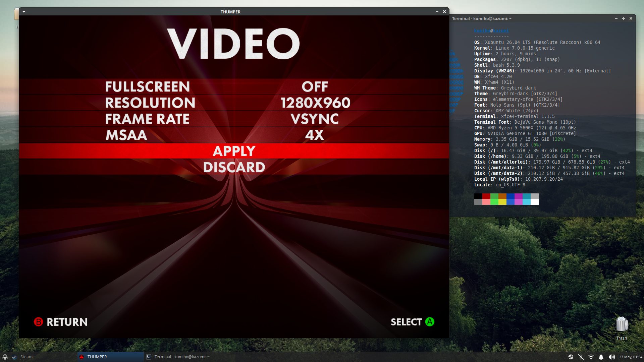
Task: Change the VSYNC frame rate value
Action: click(x=315, y=119)
